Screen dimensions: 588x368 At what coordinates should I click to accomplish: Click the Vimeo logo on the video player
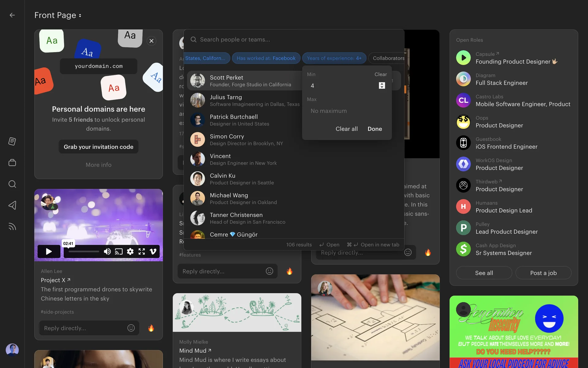point(153,251)
